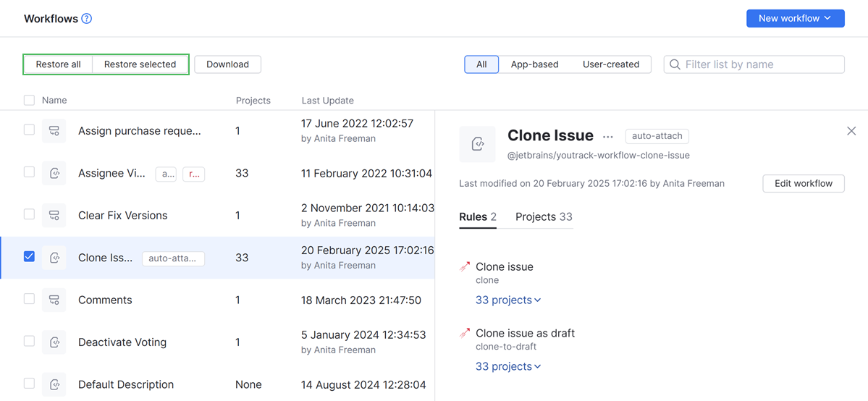868x401 pixels.
Task: Uncheck the Clone Issue workflow checkbox
Action: (x=29, y=256)
